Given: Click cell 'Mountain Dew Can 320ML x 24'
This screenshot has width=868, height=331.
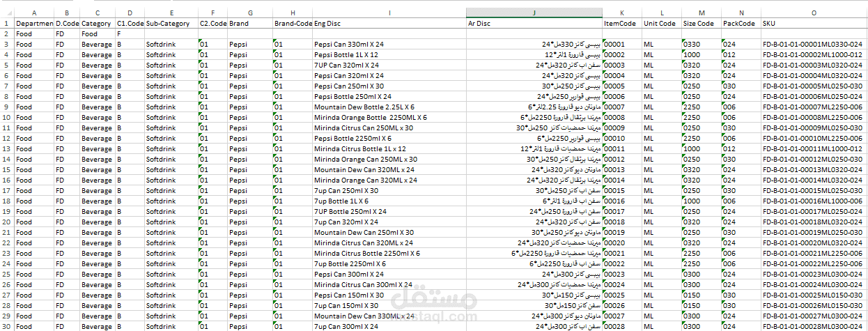Looking at the screenshot, I should pyautogui.click(x=389, y=169).
